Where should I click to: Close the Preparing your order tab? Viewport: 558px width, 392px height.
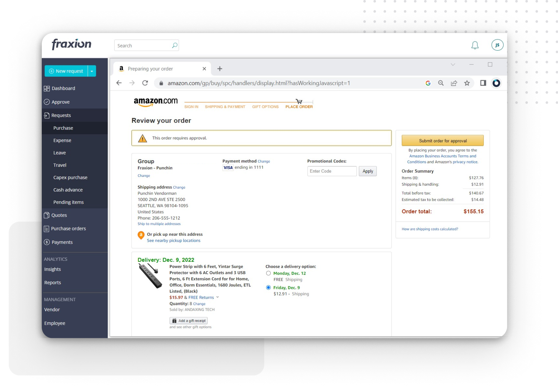click(x=204, y=69)
